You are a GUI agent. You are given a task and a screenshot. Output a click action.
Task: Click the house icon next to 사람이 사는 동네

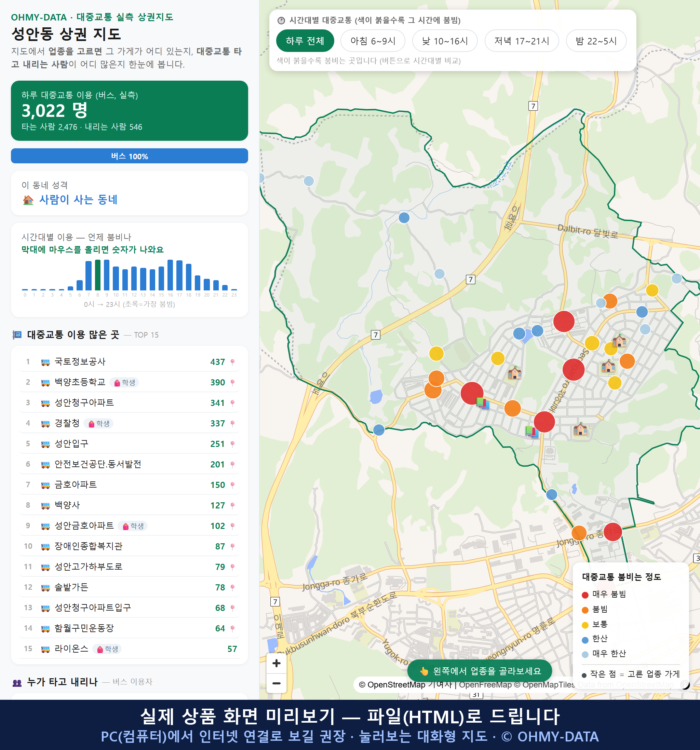click(28, 200)
